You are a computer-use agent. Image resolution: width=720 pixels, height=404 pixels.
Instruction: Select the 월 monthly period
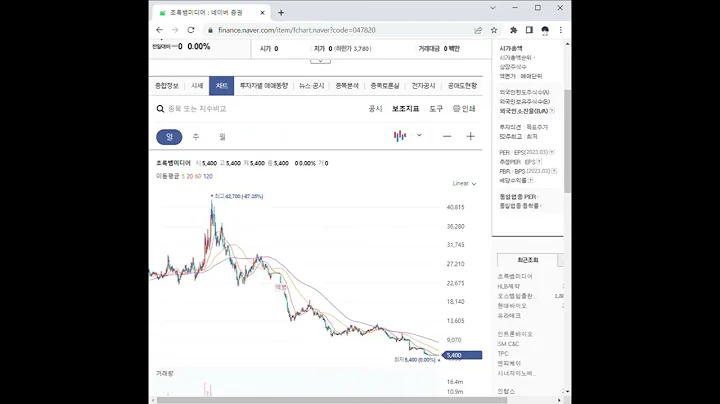click(x=222, y=137)
